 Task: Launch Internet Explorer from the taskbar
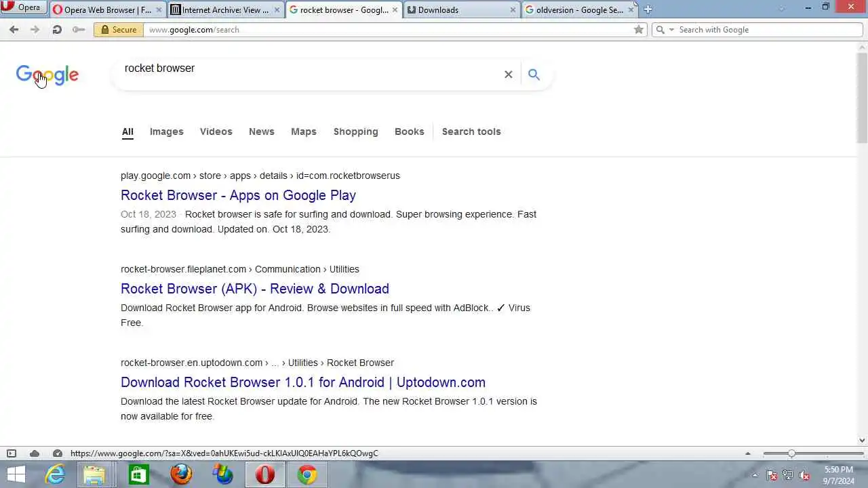[x=54, y=474]
